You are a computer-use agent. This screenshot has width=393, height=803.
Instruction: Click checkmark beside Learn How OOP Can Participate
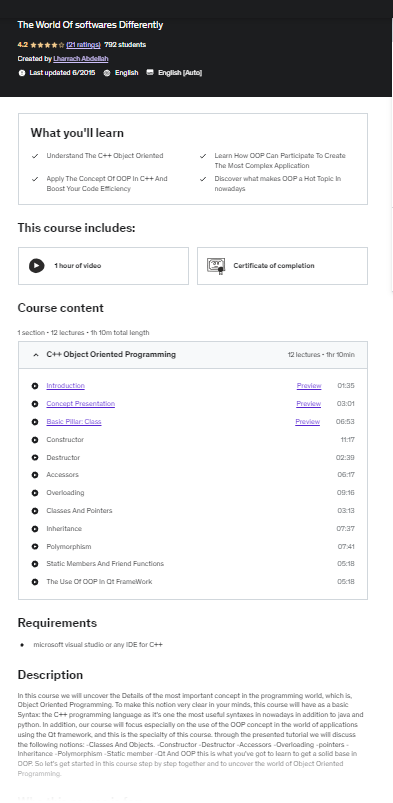203,156
